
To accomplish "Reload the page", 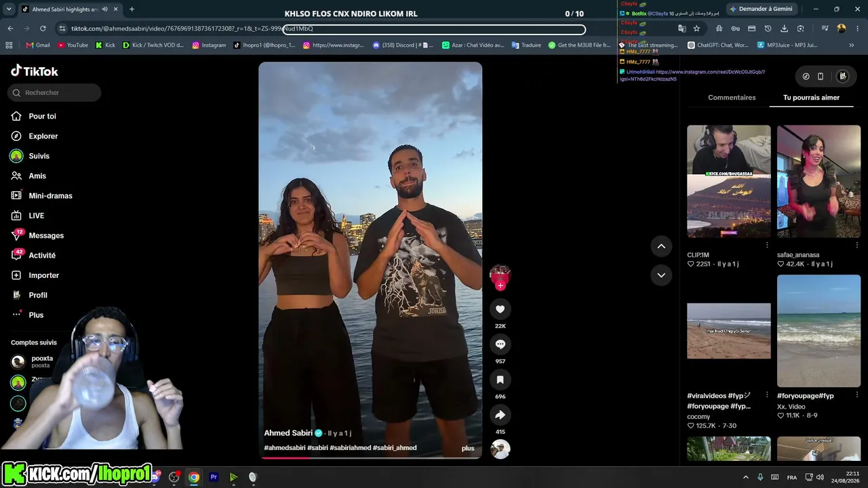I will click(x=43, y=28).
